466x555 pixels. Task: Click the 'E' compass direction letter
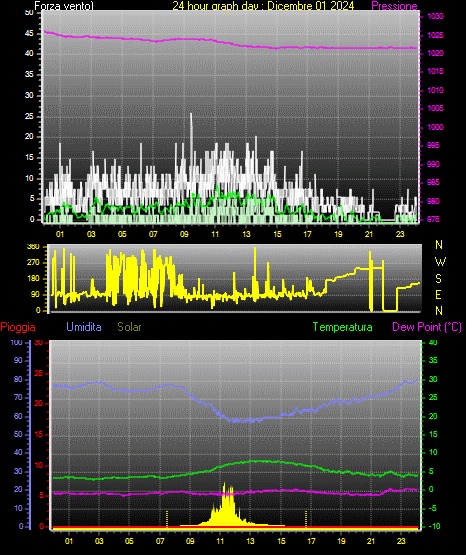438,294
